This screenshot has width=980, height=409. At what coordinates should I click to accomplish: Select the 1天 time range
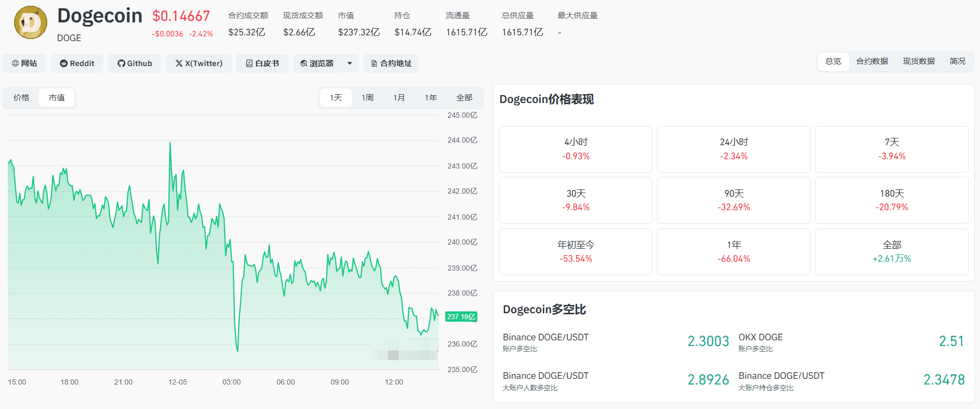pos(336,98)
